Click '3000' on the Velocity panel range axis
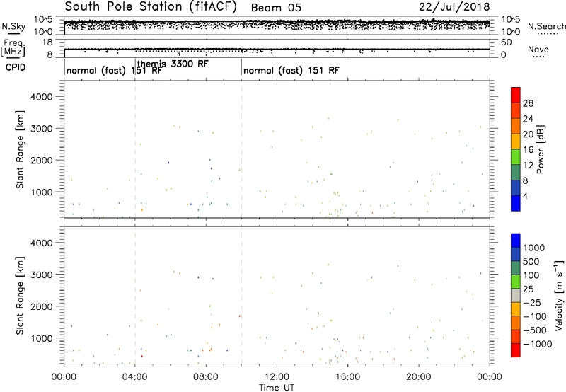 (x=42, y=275)
